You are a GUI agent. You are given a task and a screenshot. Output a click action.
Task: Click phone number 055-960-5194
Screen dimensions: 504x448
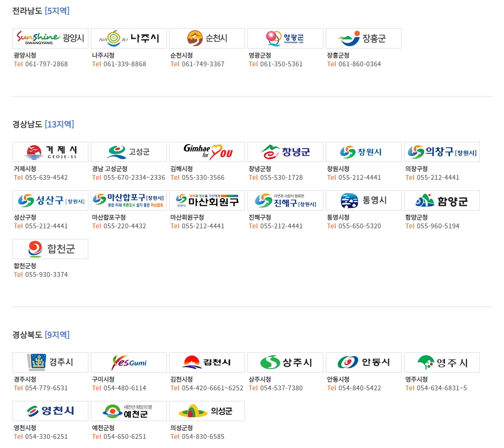[x=438, y=226]
